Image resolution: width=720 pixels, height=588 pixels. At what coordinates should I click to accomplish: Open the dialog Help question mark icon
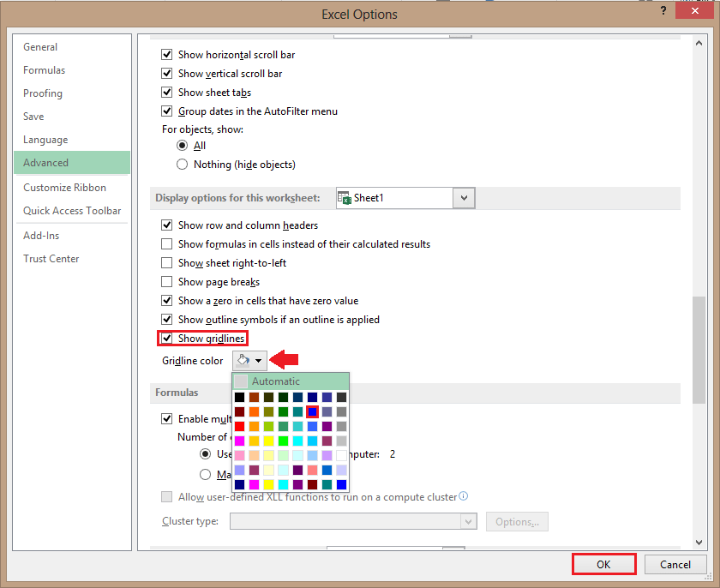[x=663, y=10]
